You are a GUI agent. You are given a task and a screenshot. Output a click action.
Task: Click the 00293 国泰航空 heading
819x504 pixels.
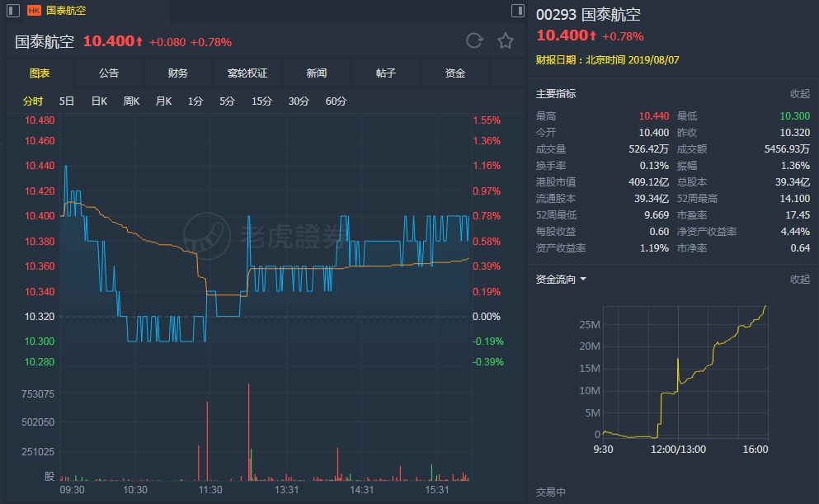coord(588,15)
